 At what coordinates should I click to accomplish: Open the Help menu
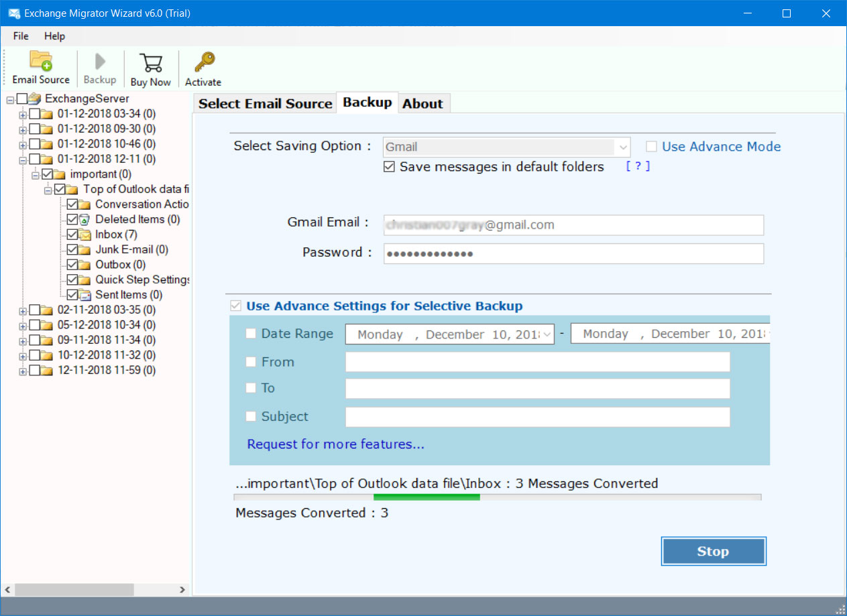pyautogui.click(x=55, y=36)
